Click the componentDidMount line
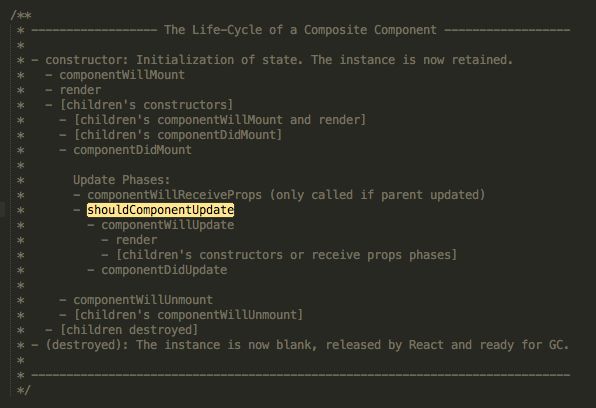Viewport: 596px width, 408px height. [132, 150]
